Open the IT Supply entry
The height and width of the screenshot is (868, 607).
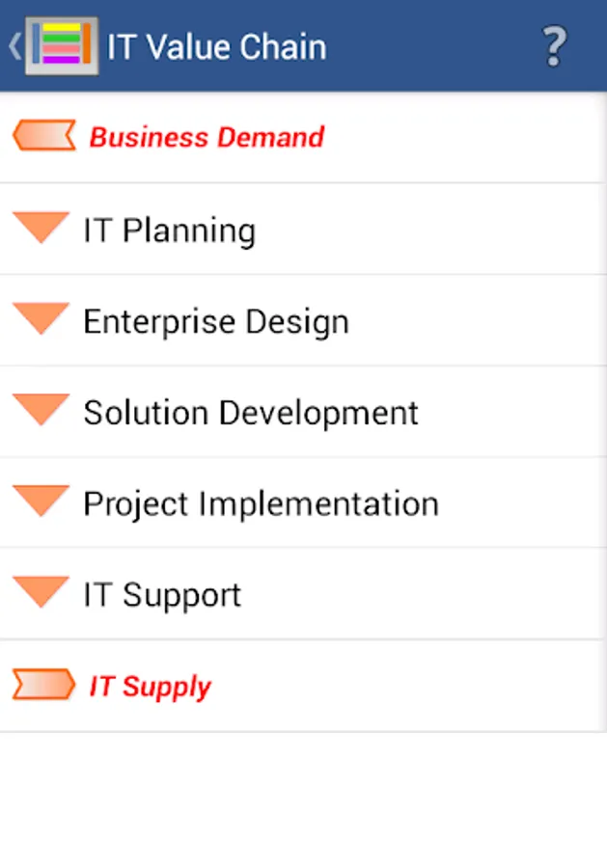150,686
